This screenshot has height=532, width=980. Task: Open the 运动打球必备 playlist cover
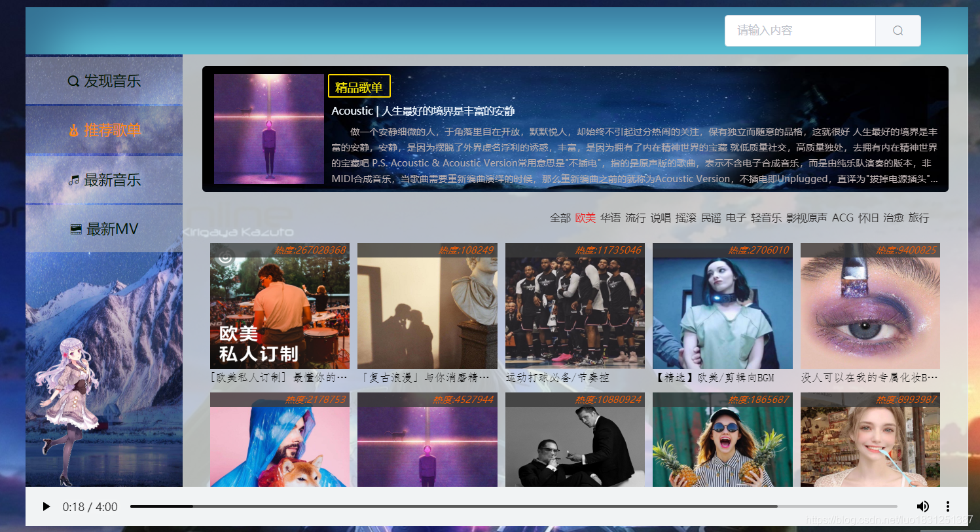(575, 306)
